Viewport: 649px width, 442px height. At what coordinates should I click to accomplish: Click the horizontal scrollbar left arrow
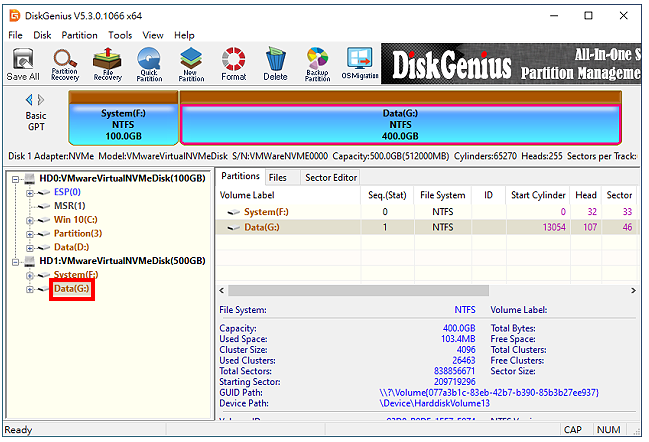coord(221,291)
